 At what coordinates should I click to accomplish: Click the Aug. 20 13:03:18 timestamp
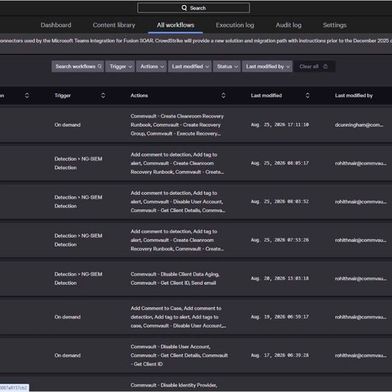[280, 278]
